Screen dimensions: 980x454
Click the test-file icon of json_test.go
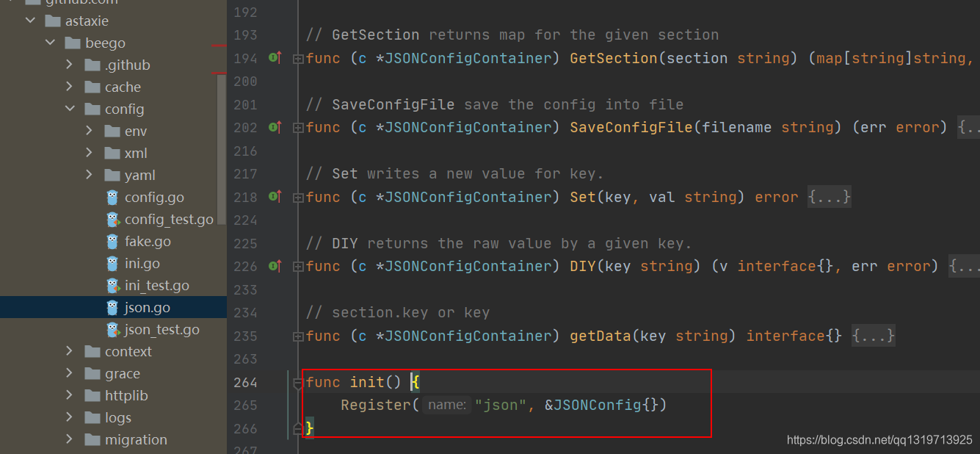112,329
